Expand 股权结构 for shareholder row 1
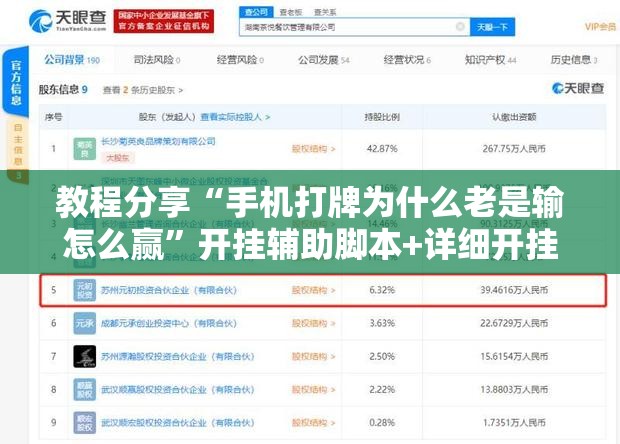Screen dimensions: 620x444 [x=314, y=149]
